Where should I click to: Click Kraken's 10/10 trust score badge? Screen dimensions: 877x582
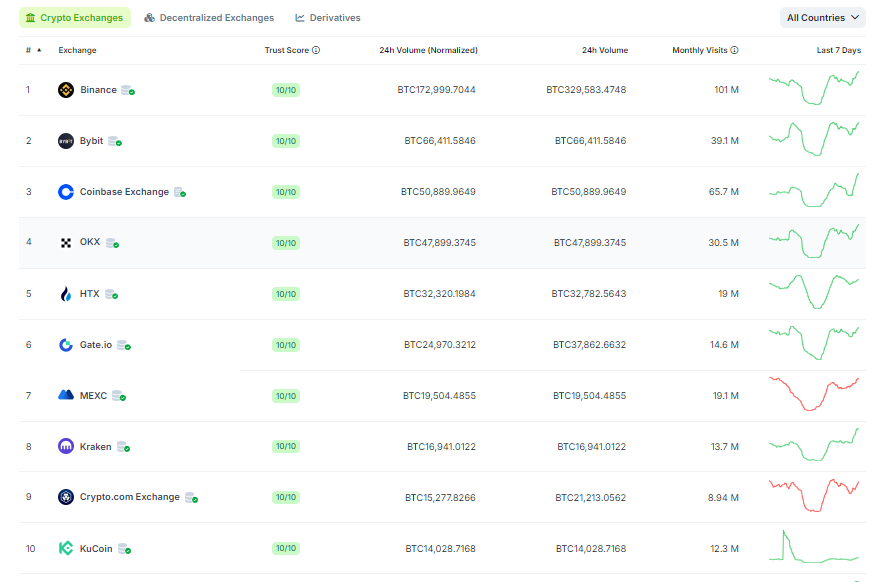click(286, 446)
